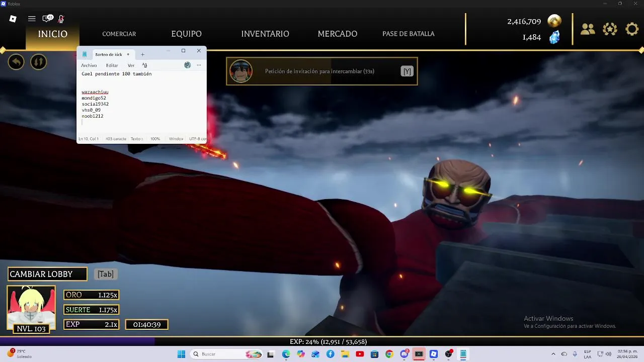Open Notepad Editar menu
The height and width of the screenshot is (362, 644).
pyautogui.click(x=112, y=65)
